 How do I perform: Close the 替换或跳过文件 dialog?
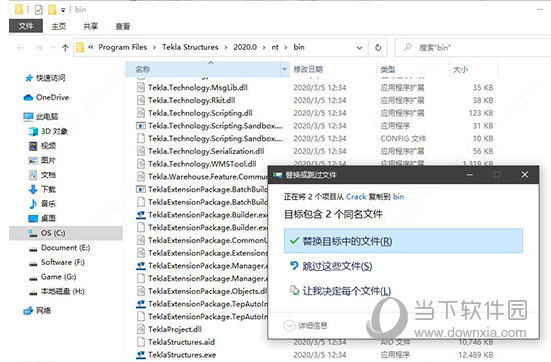coord(525,175)
